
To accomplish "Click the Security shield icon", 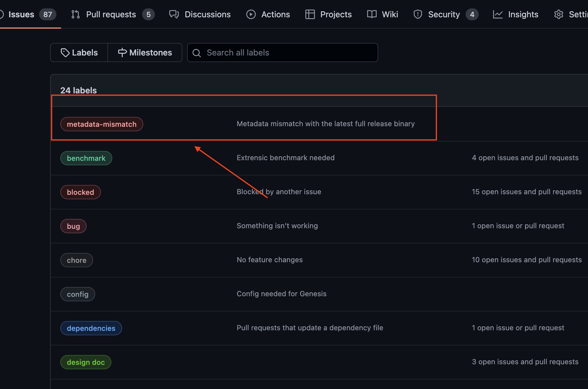I will [x=418, y=14].
